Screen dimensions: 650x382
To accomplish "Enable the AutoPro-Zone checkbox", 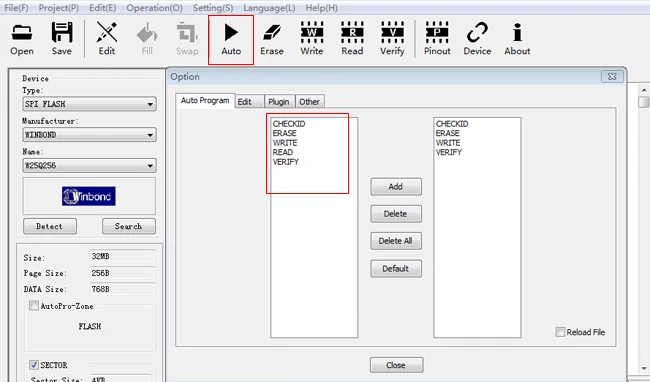I will pos(34,306).
